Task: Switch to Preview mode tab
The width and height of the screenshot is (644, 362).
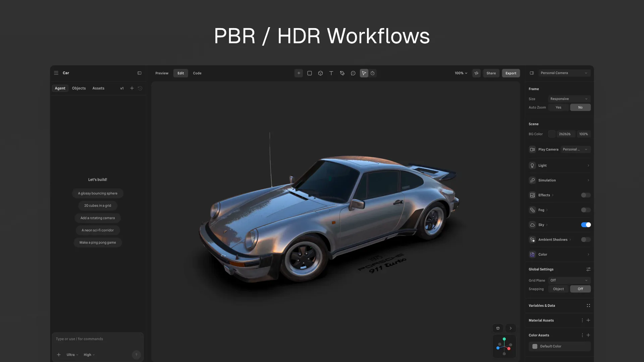Action: pos(162,73)
